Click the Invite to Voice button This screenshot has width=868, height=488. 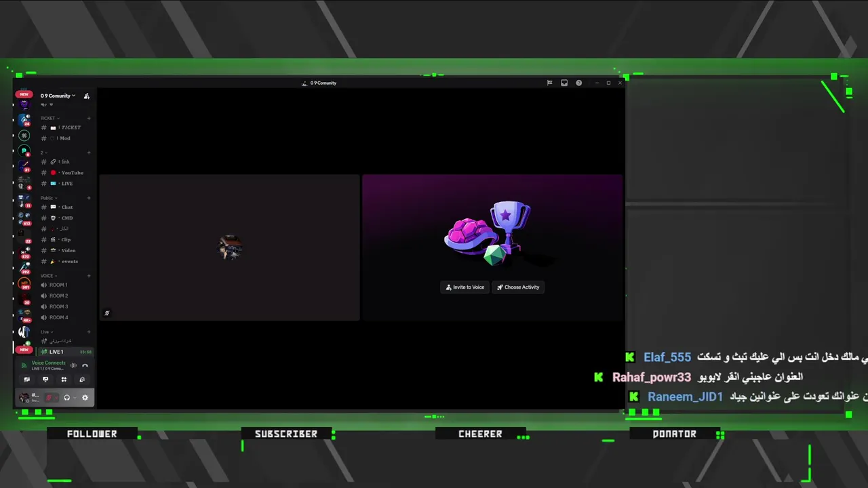(465, 287)
